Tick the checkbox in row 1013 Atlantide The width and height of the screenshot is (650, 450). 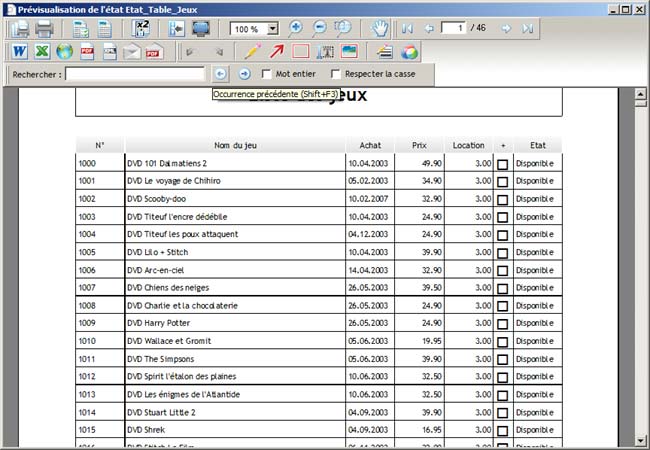[502, 395]
